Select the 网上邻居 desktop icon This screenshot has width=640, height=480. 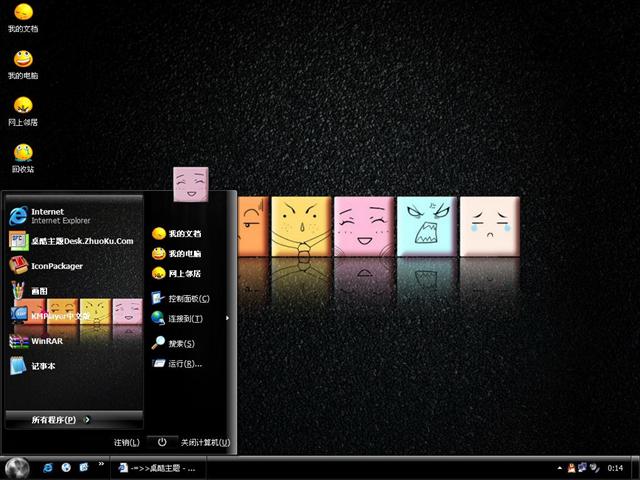pos(22,108)
